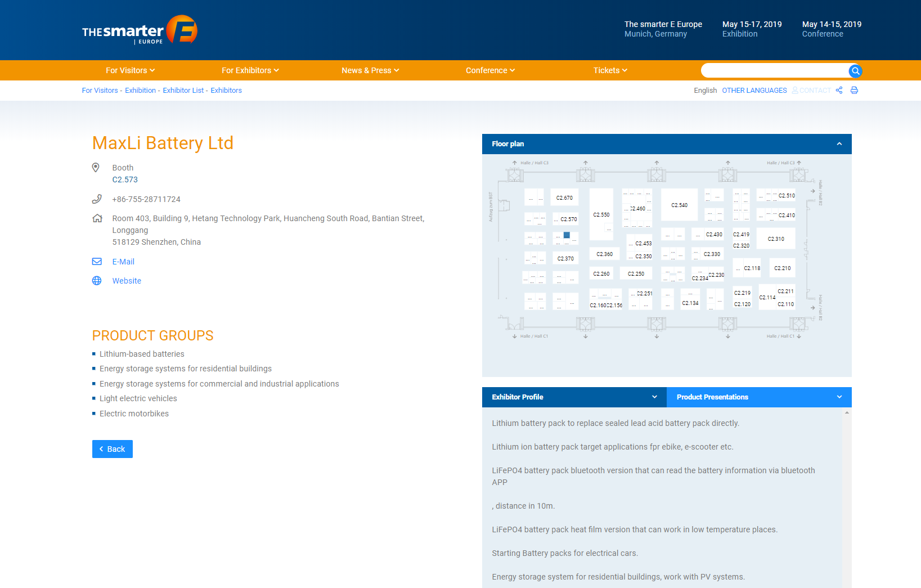The image size is (921, 588).
Task: Follow Exhibition breadcrumb link
Action: click(x=141, y=91)
